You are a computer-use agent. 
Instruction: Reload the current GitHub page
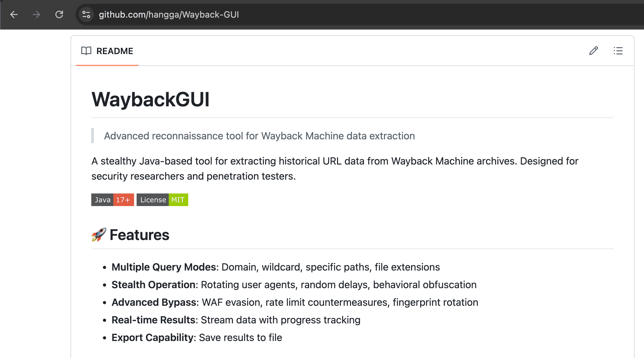pyautogui.click(x=59, y=14)
